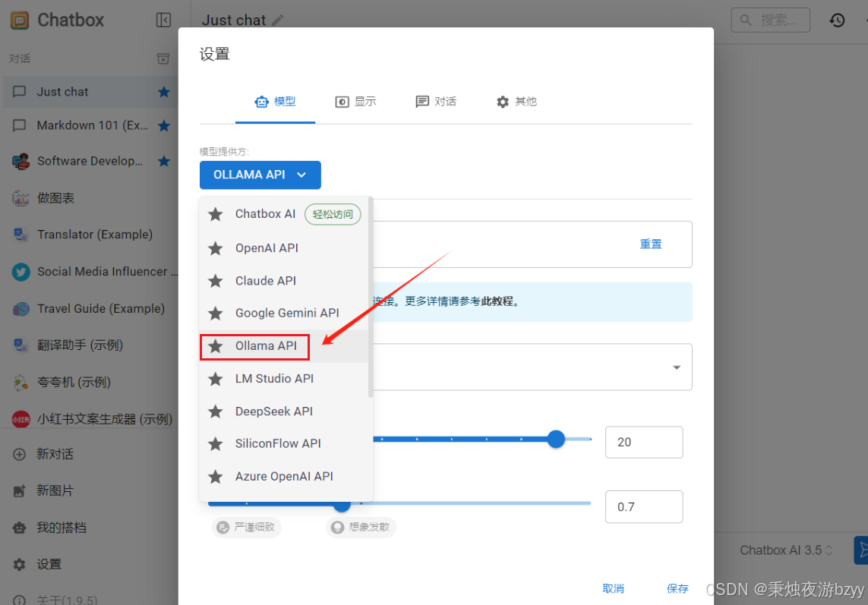Image resolution: width=868 pixels, height=605 pixels.
Task: Click the search box in header
Action: (771, 20)
